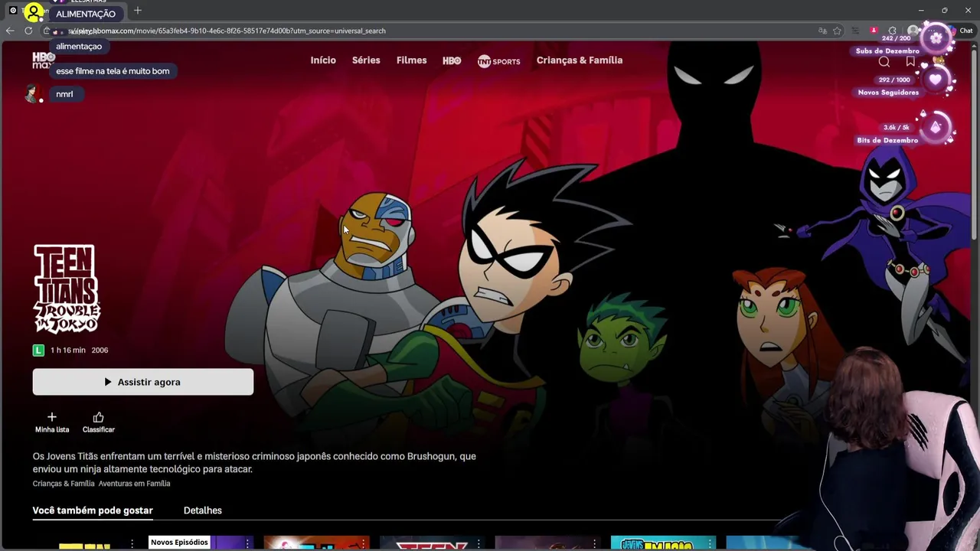Click the L age rating badge
This screenshot has width=980, height=551.
coord(38,350)
